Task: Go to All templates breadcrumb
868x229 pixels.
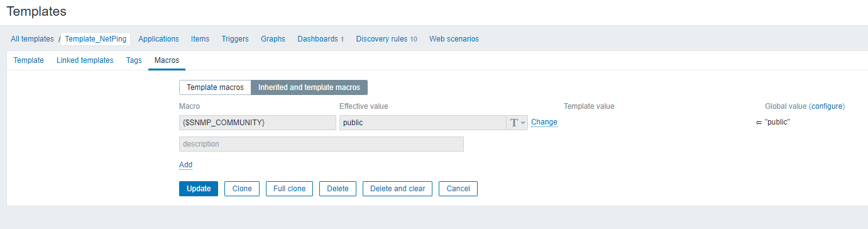Action: click(x=32, y=39)
